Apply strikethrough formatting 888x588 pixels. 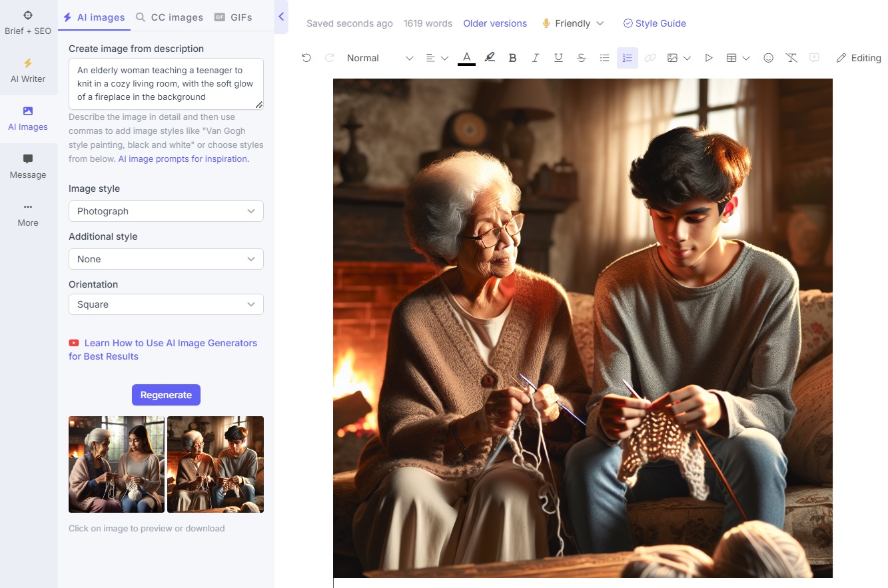[581, 58]
